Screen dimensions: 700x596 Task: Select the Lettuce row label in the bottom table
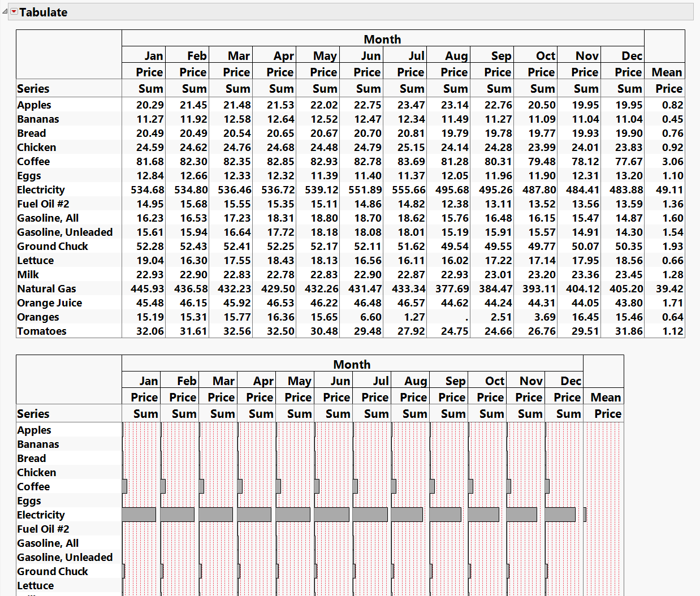(x=35, y=585)
